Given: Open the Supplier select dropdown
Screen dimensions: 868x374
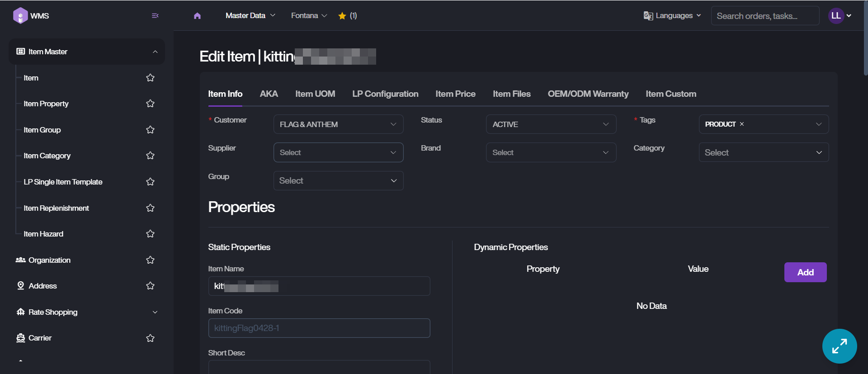Looking at the screenshot, I should click(x=338, y=152).
